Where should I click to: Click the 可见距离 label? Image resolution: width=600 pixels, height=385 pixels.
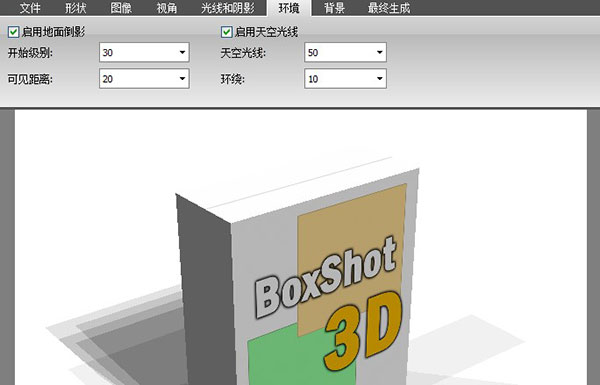(x=30, y=79)
